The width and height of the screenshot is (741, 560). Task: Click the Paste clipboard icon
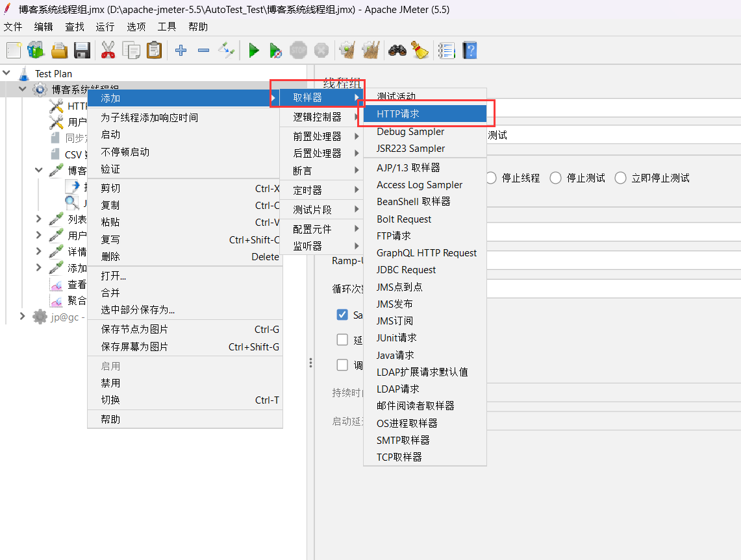click(154, 50)
